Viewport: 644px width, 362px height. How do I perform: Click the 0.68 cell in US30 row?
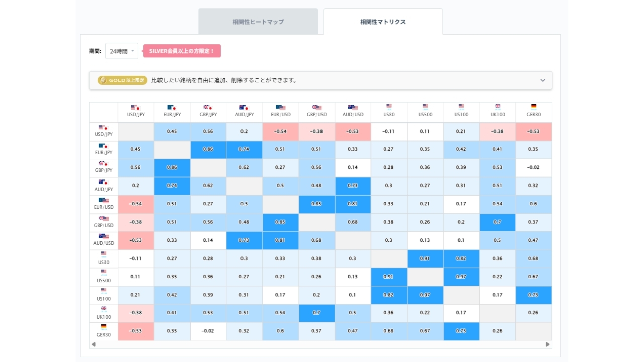(x=534, y=259)
